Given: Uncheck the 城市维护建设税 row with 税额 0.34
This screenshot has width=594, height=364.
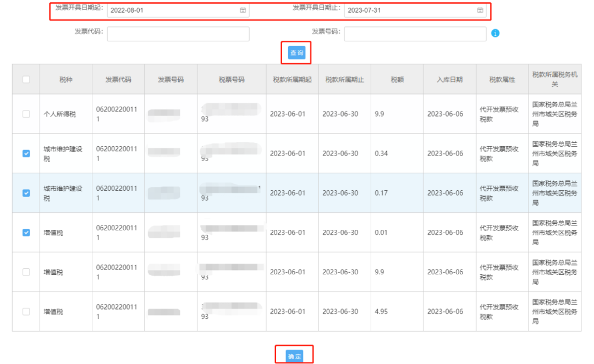Looking at the screenshot, I should (x=26, y=153).
